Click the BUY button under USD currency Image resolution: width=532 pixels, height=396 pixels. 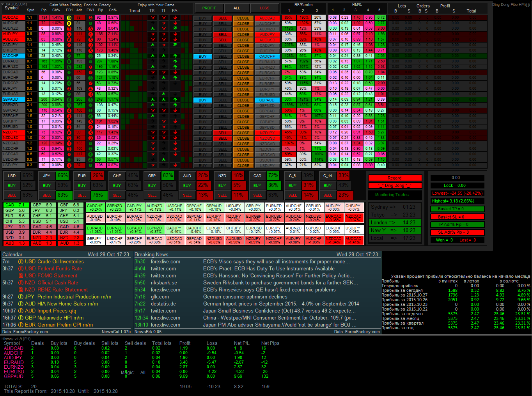pos(12,185)
